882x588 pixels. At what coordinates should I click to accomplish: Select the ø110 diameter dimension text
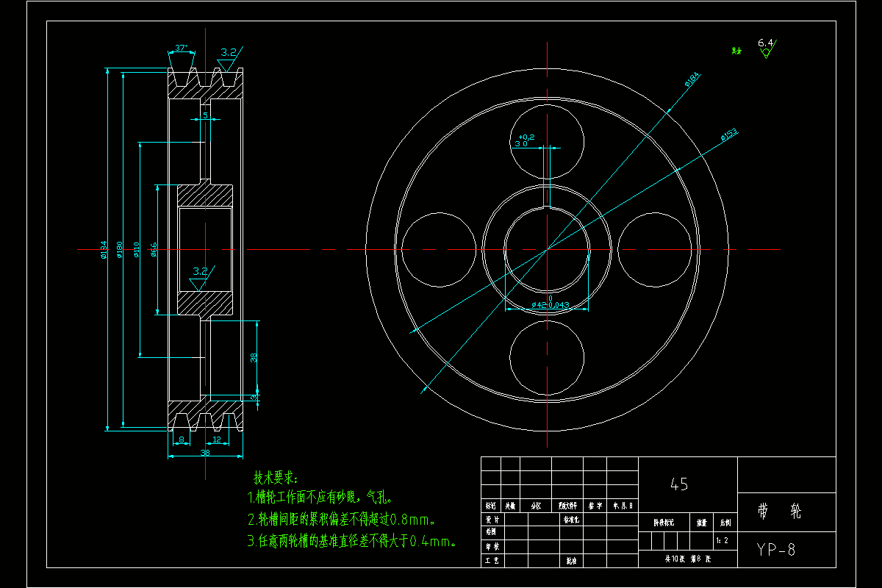(x=136, y=250)
